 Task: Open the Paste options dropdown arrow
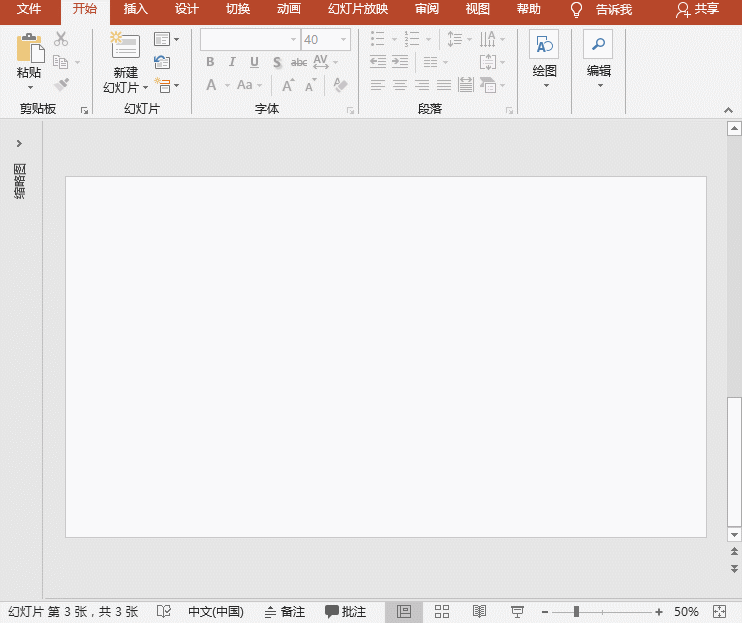(x=30, y=88)
